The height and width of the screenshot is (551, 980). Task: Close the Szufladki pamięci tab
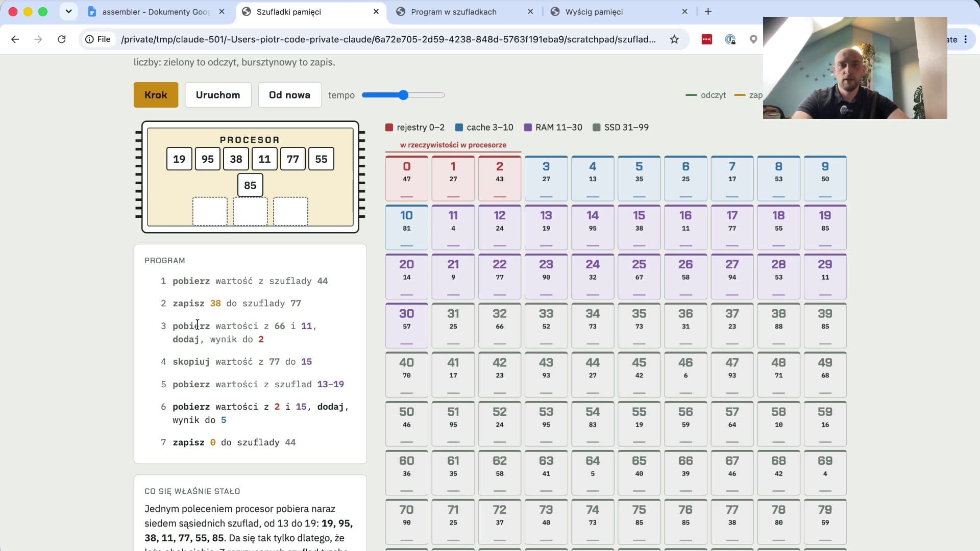[x=376, y=12]
